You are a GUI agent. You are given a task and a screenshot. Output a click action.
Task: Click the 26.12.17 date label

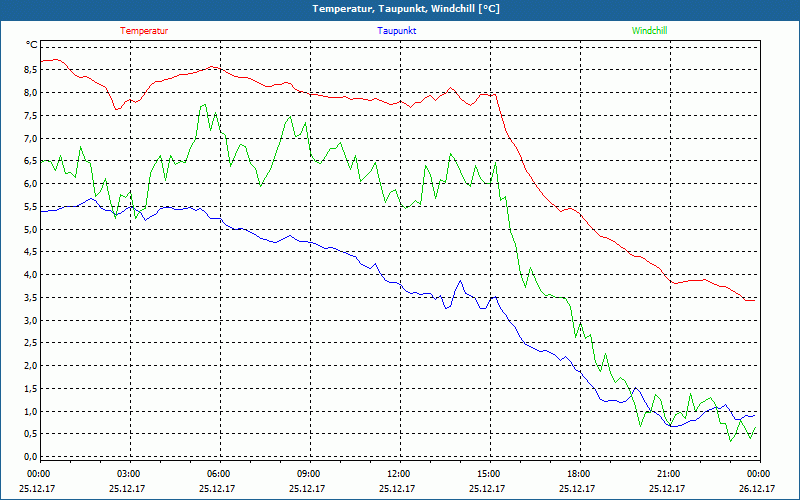click(x=757, y=488)
